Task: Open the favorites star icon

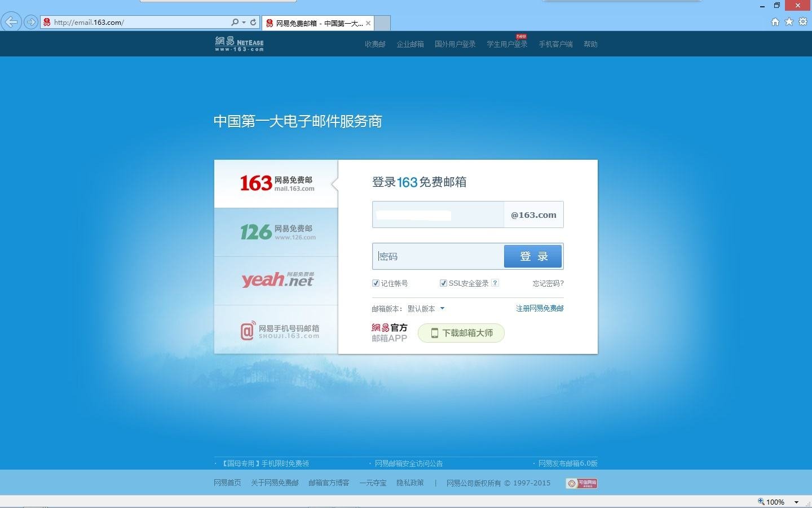Action: [789, 22]
